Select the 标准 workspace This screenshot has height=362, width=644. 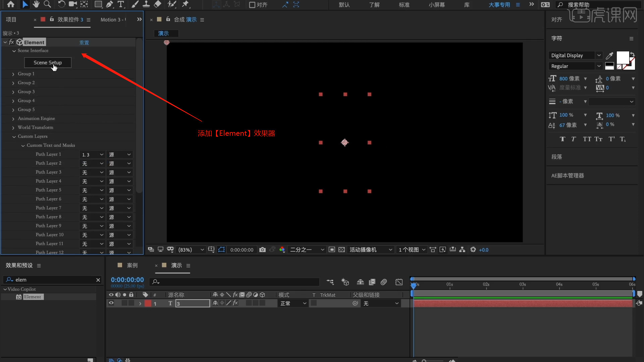(x=404, y=5)
